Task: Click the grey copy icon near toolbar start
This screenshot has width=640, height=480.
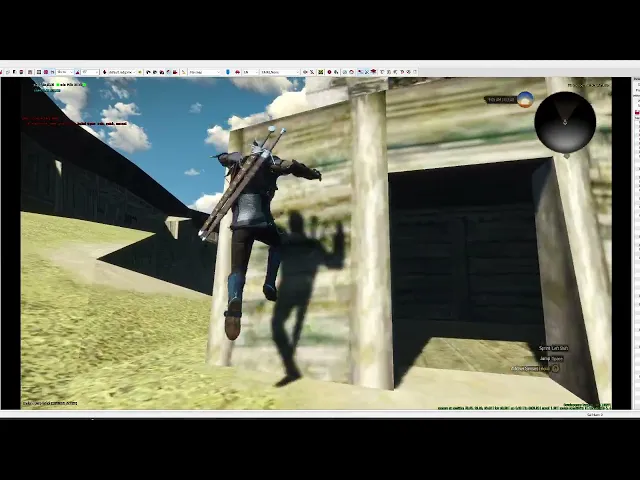Action: click(x=8, y=72)
